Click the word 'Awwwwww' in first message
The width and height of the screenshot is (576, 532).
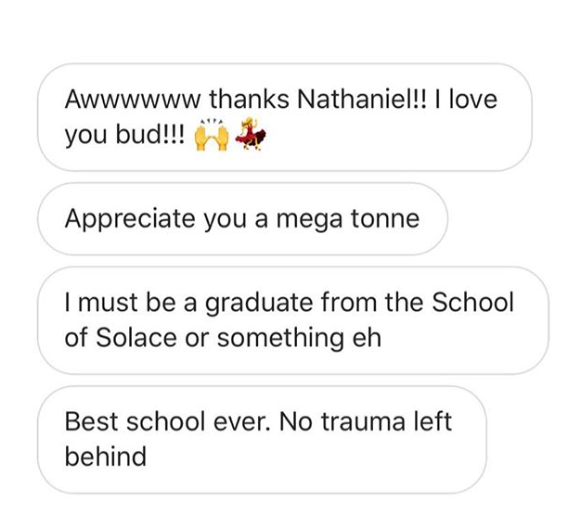pos(133,99)
